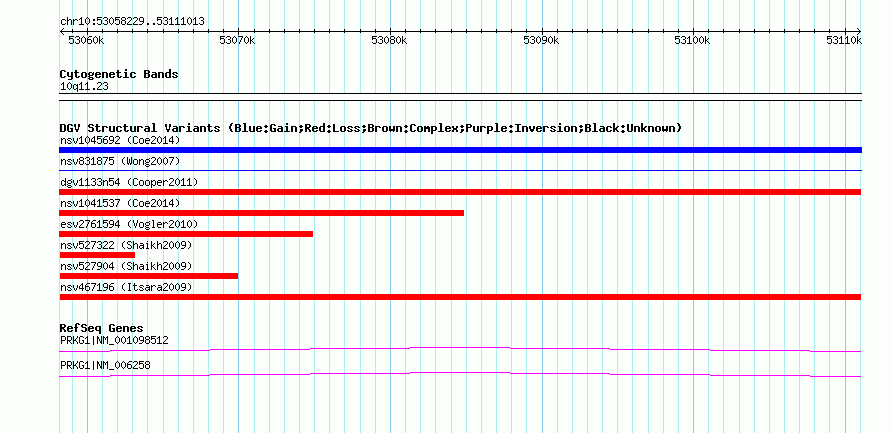Click the magenta PRKG1 NM_006258 transcript line

pos(460,375)
